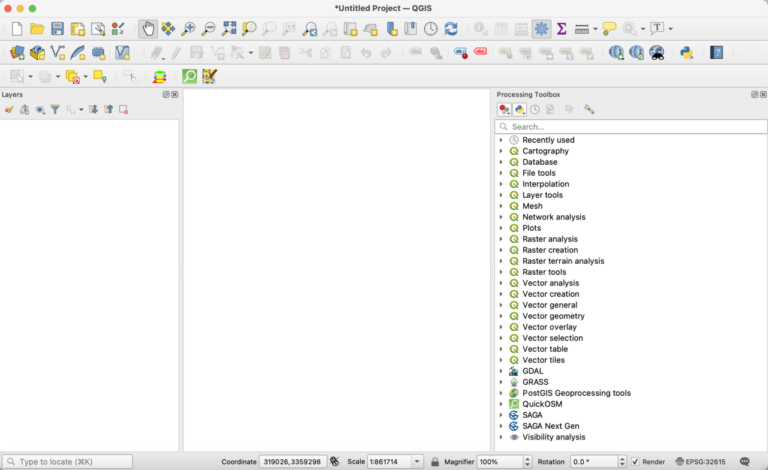Select the QuickOSM tree item
Viewport: 768px width, 470px height.
tap(542, 404)
